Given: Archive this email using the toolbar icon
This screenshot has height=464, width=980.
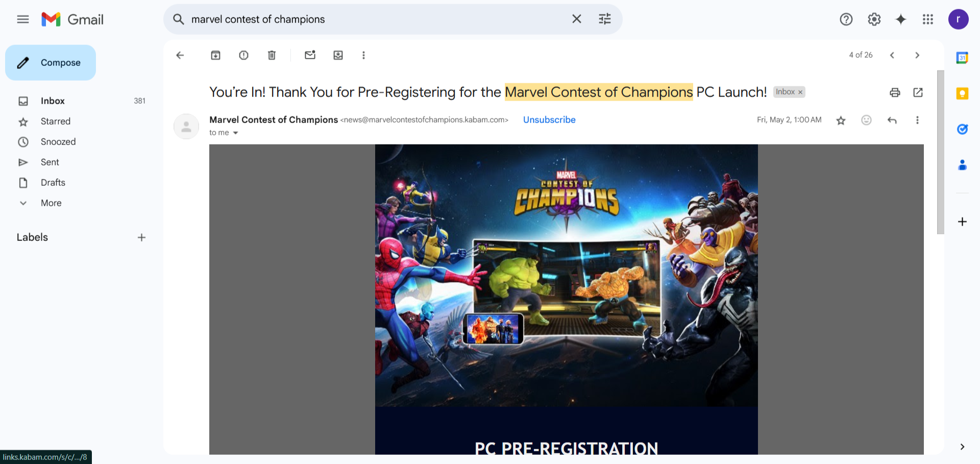Looking at the screenshot, I should [x=215, y=55].
